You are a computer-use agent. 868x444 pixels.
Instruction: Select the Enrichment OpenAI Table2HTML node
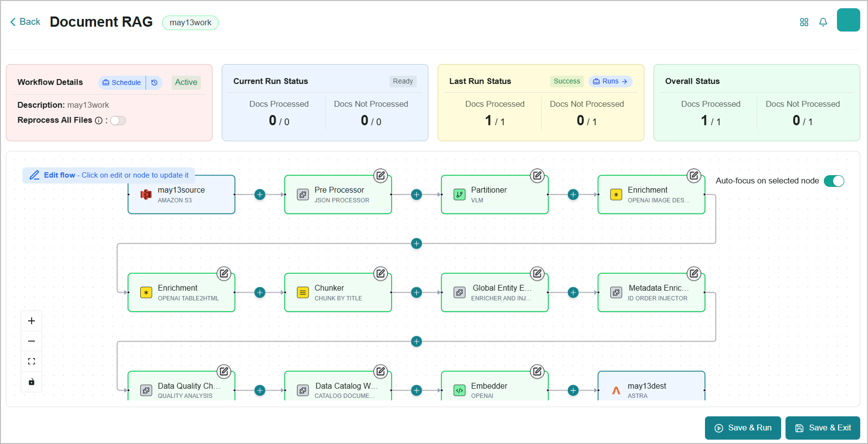click(x=181, y=293)
